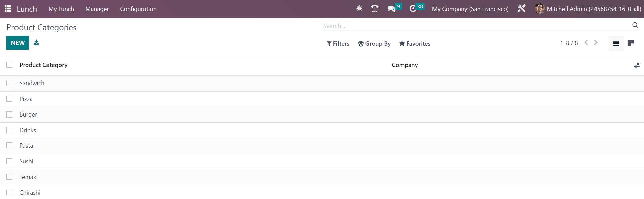Image resolution: width=644 pixels, height=199 pixels.
Task: Open the Configuration menu
Action: pos(138,9)
